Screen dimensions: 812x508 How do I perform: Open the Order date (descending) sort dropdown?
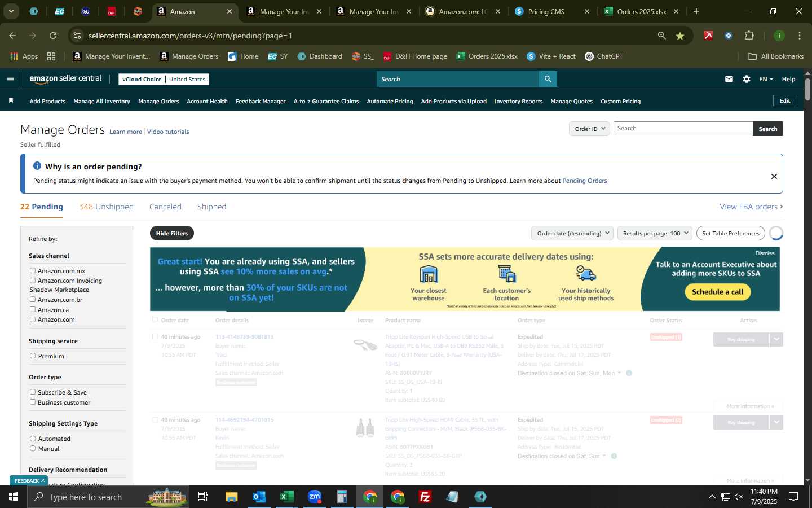point(572,233)
